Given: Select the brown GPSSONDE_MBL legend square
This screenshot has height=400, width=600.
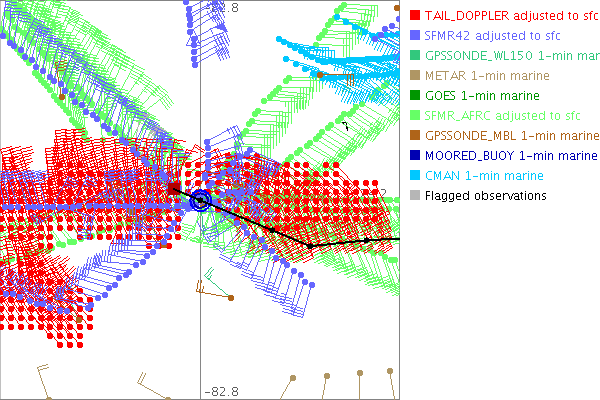Looking at the screenshot, I should click(x=415, y=136).
